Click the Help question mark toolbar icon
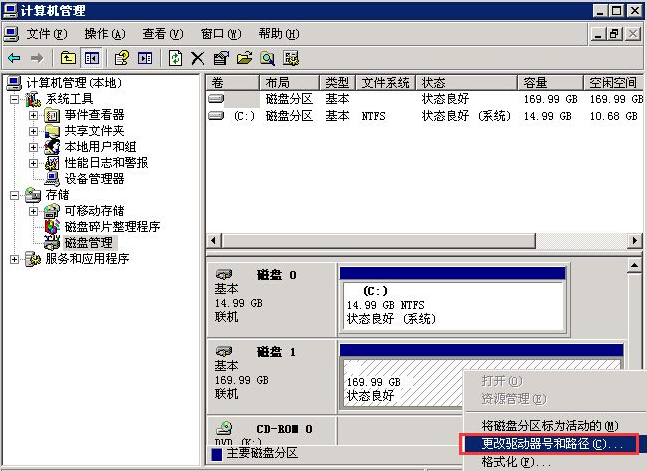The height and width of the screenshot is (471, 647). (121, 58)
